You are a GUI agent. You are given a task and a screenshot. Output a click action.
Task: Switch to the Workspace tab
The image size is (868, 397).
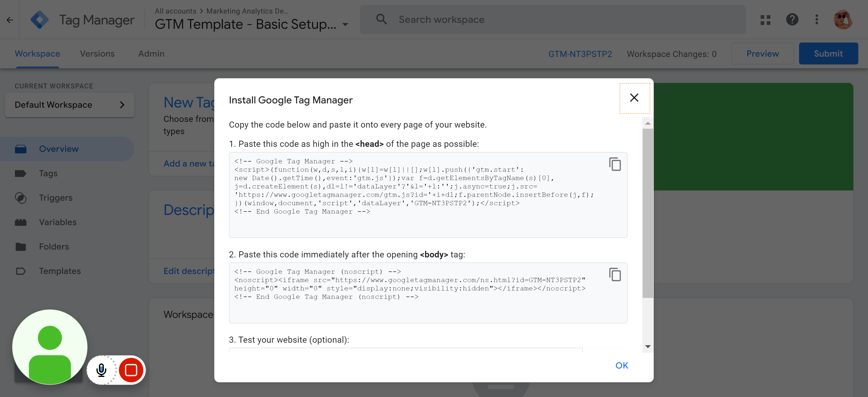(37, 54)
